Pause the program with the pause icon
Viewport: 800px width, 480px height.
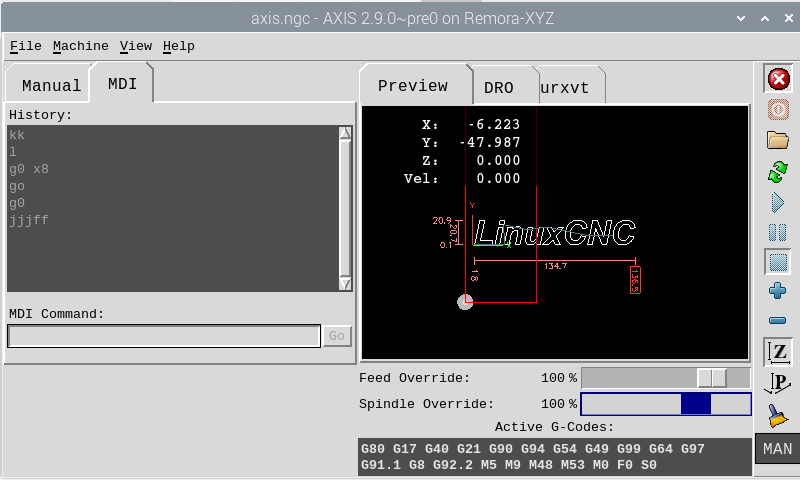click(778, 232)
